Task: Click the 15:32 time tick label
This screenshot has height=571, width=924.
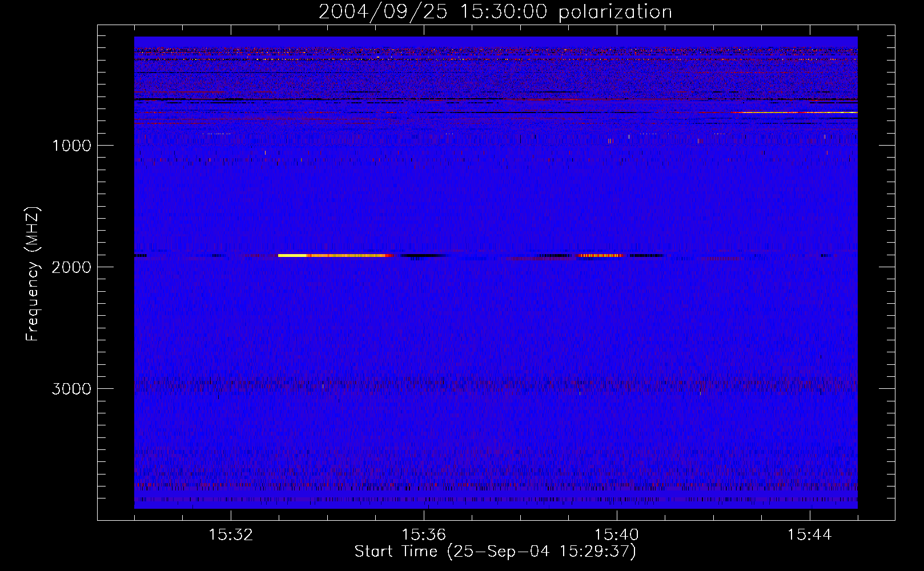Action: [231, 535]
